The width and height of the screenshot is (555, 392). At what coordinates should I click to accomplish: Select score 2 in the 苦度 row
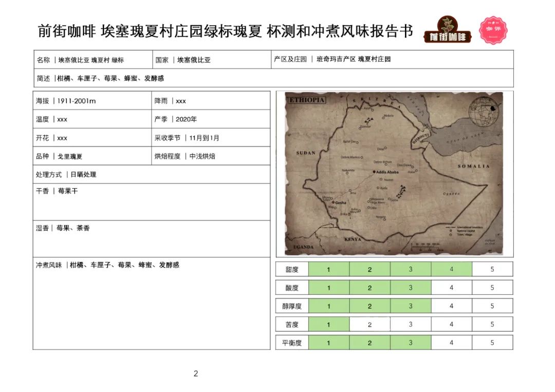coord(369,324)
